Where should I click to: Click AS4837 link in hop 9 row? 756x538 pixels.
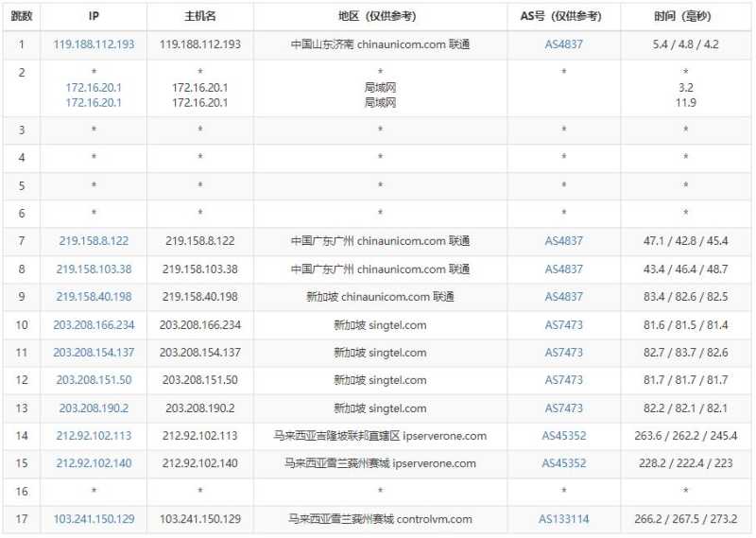point(563,296)
